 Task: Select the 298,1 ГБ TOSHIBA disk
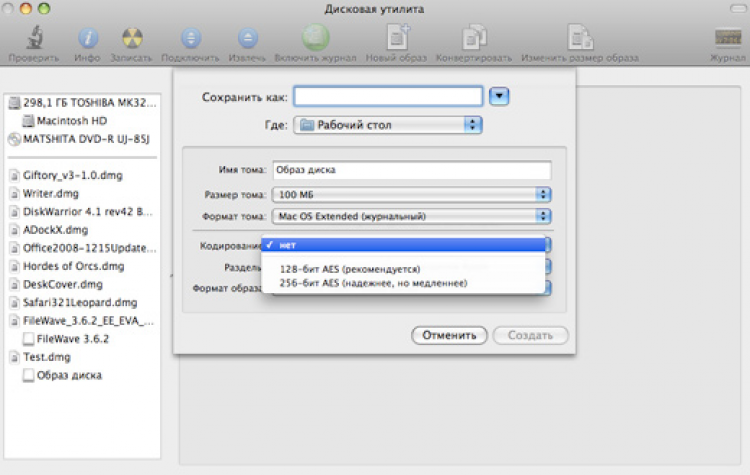pyautogui.click(x=83, y=102)
